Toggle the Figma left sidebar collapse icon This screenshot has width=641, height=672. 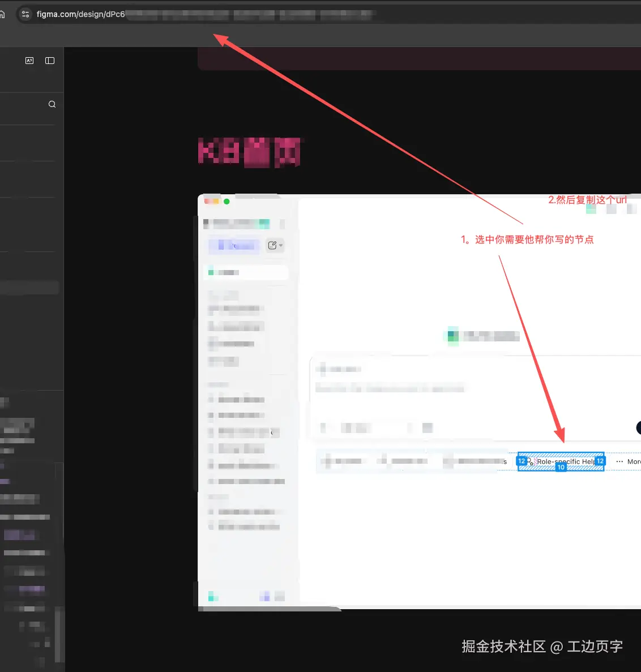pos(50,61)
